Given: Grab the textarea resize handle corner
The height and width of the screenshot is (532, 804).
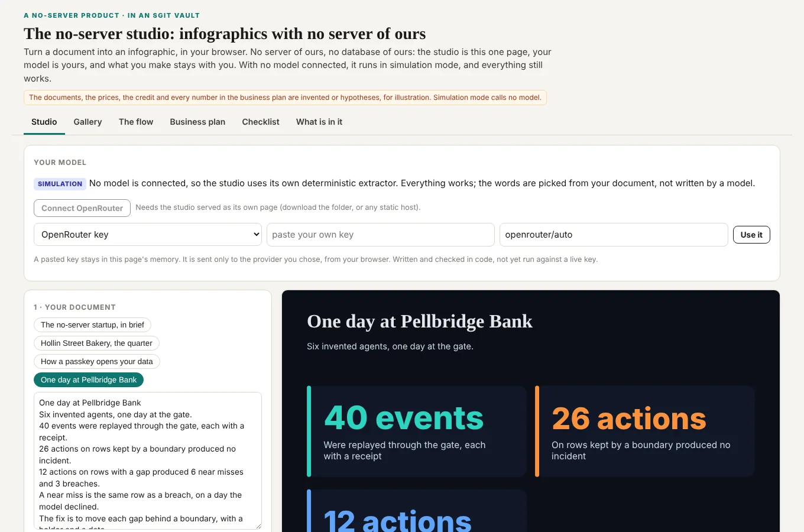Looking at the screenshot, I should point(258,525).
